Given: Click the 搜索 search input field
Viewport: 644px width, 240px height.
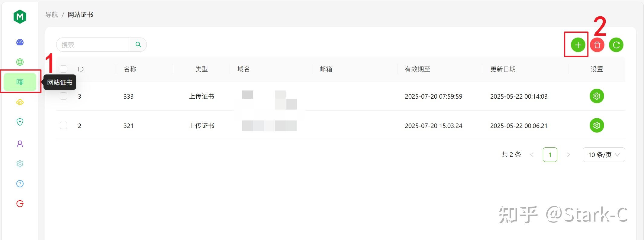Looking at the screenshot, I should [94, 45].
